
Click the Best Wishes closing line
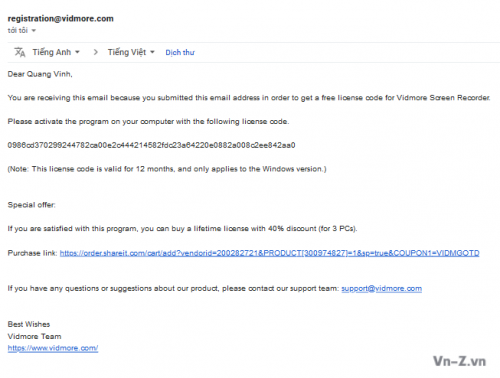(29, 324)
